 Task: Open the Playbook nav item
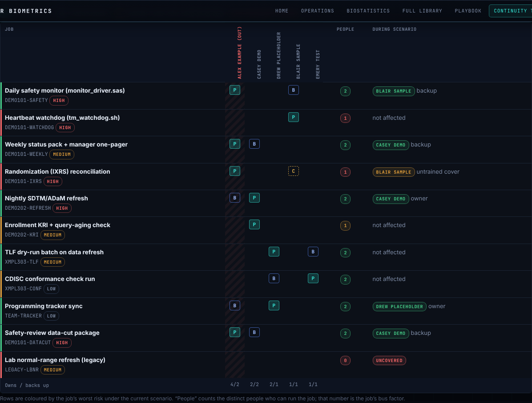point(468,11)
